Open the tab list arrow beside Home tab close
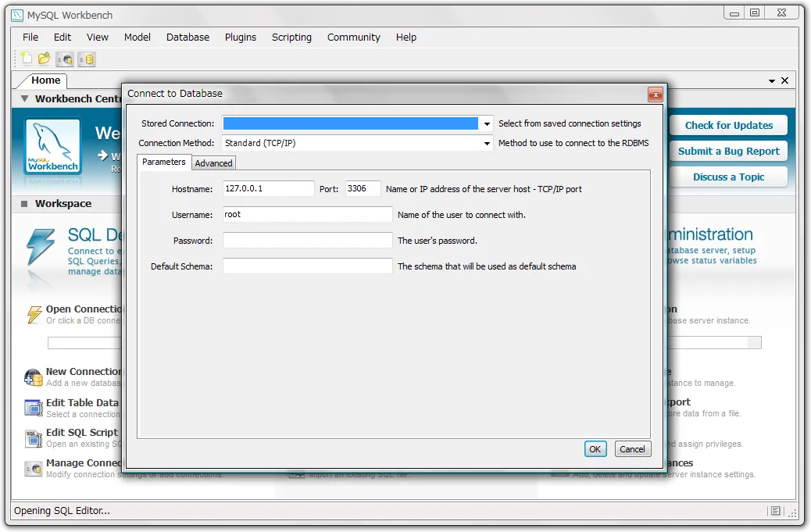 pyautogui.click(x=772, y=80)
